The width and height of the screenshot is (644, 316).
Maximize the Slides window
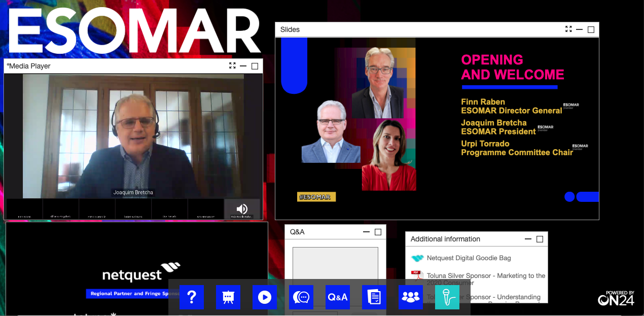pos(591,29)
